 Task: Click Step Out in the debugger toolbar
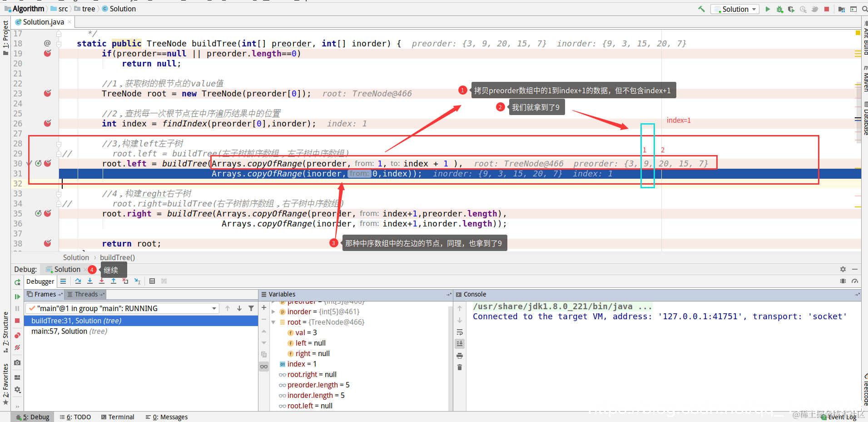coord(114,281)
